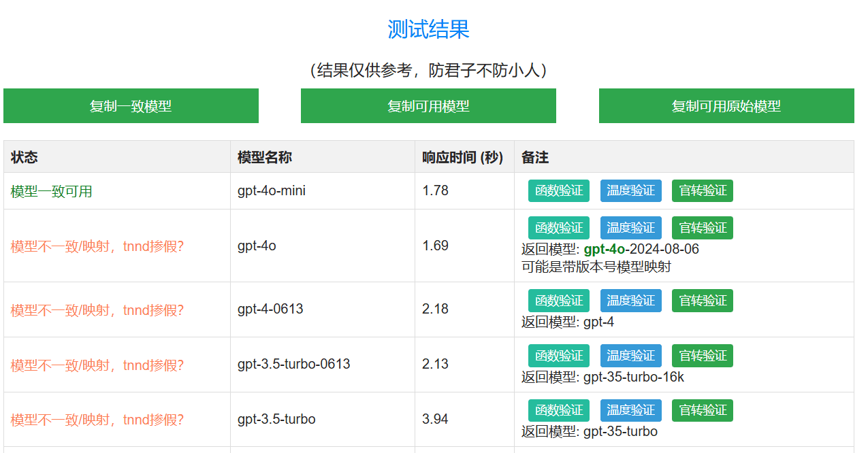This screenshot has height=453, width=868.
Task: Run 函数验证 for the gpt-4o row
Action: pyautogui.click(x=559, y=228)
